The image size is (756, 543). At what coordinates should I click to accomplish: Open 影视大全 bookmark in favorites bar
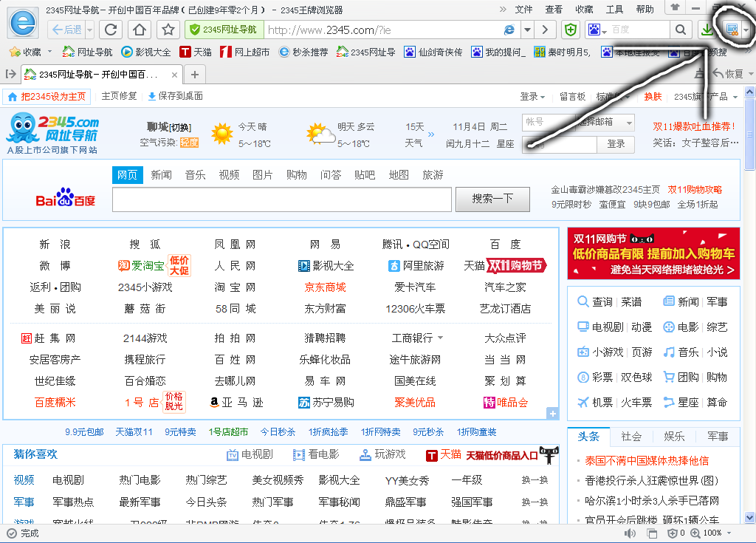[146, 52]
